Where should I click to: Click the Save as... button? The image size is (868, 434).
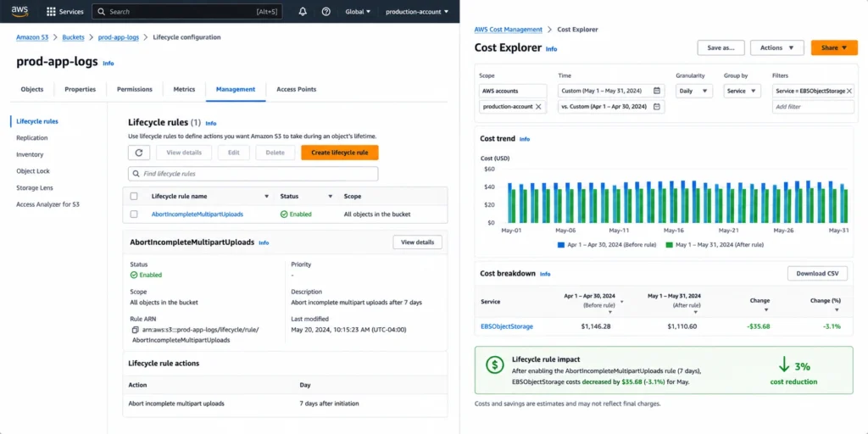[x=721, y=48]
